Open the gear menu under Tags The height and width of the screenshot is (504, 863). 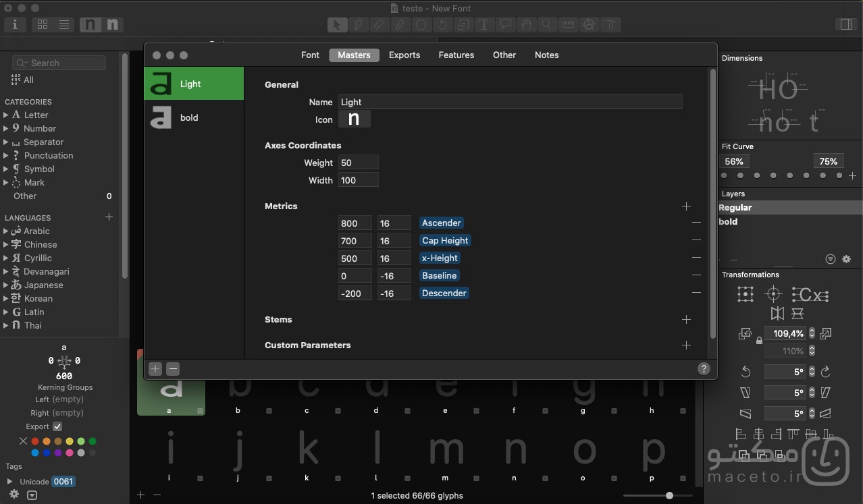[14, 495]
